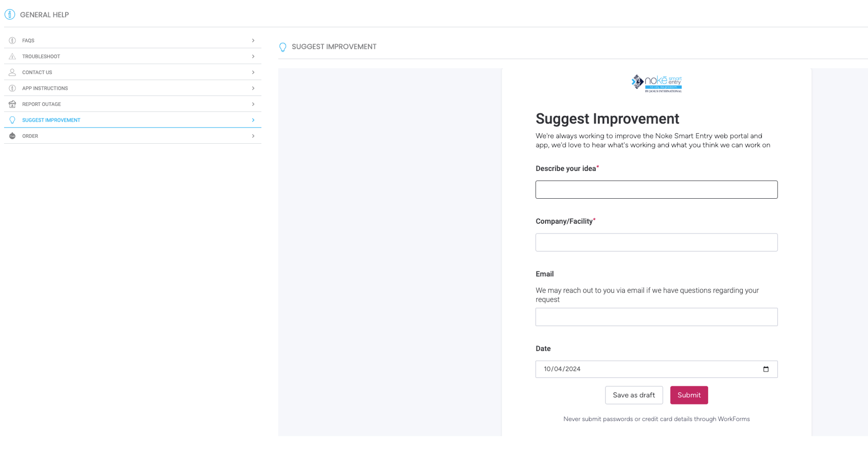Click the Contact Us person icon
Viewport: 868px width, 467px height.
coord(12,72)
